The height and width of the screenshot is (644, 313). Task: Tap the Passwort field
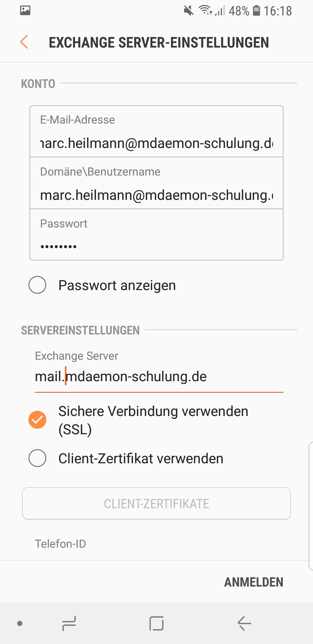(156, 246)
